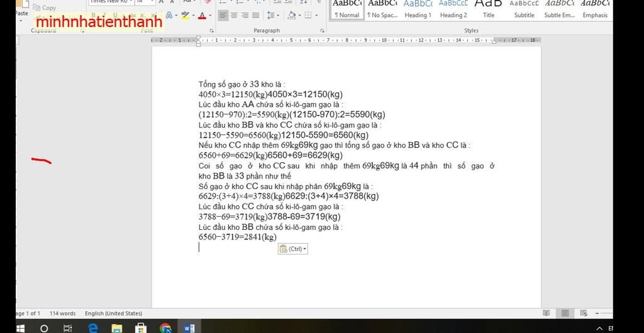Click the line starting "Lúc đầu kho AA"

pyautogui.click(x=270, y=104)
